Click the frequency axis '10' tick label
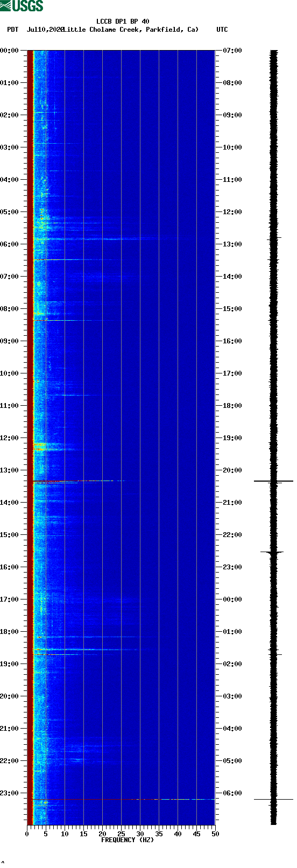 coord(65,834)
